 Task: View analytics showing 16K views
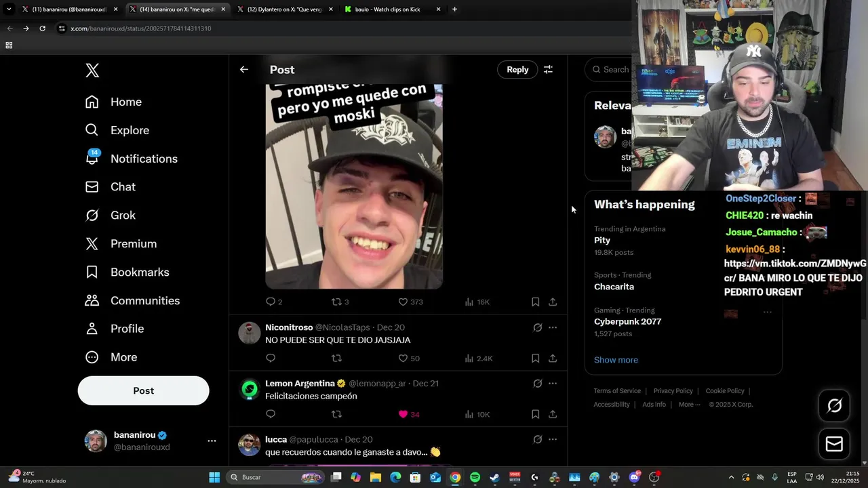click(x=477, y=302)
